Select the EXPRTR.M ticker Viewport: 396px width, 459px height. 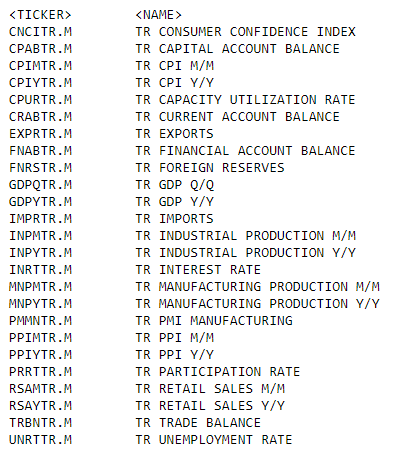40,134
